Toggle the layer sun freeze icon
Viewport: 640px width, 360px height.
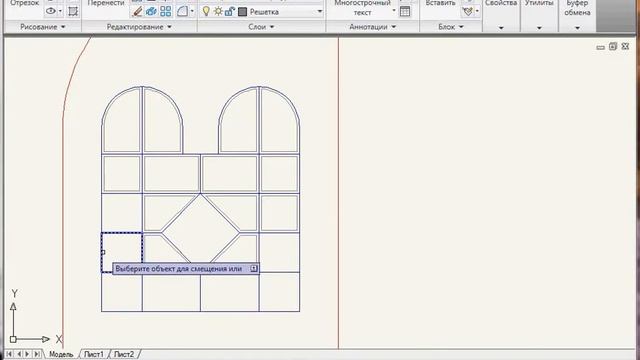coord(218,11)
